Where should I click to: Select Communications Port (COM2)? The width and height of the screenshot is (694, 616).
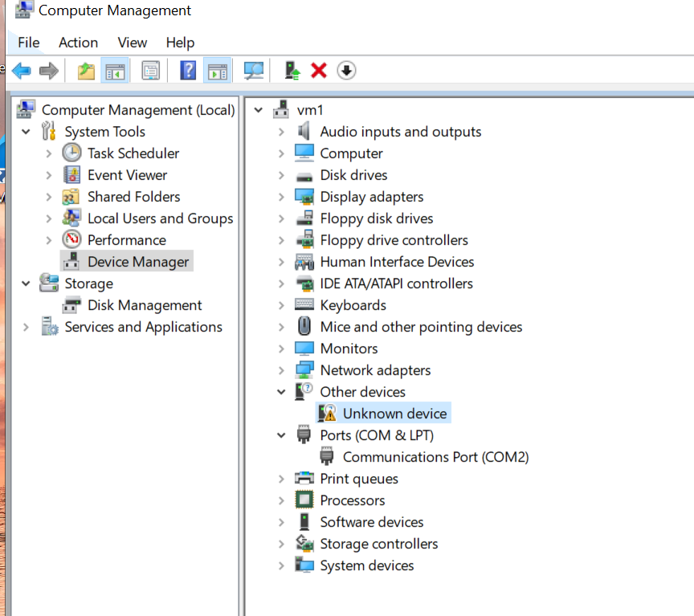tap(435, 457)
